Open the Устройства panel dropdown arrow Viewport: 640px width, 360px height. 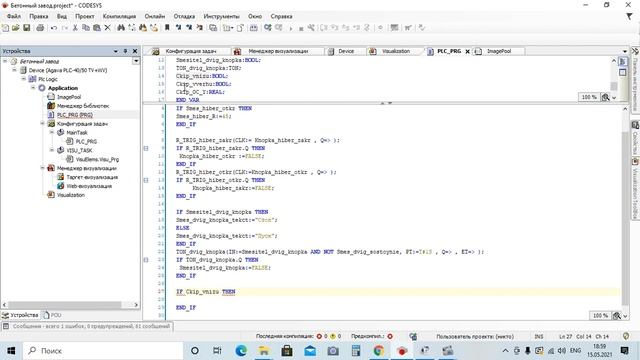(116, 51)
